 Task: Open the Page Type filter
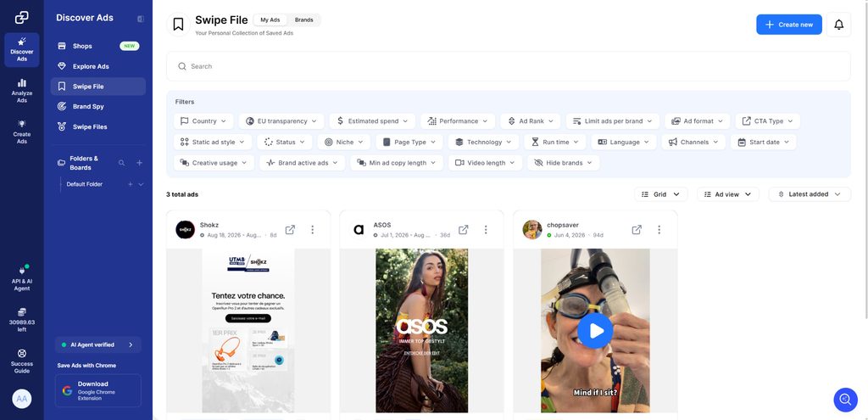(x=409, y=142)
